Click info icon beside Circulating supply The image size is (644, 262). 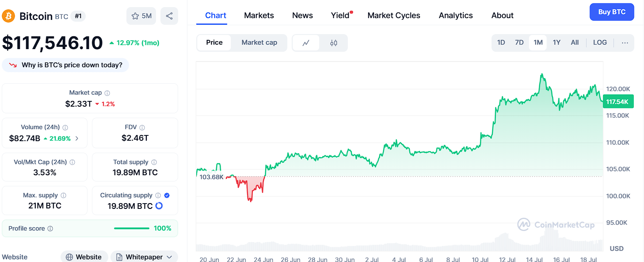[x=158, y=196]
